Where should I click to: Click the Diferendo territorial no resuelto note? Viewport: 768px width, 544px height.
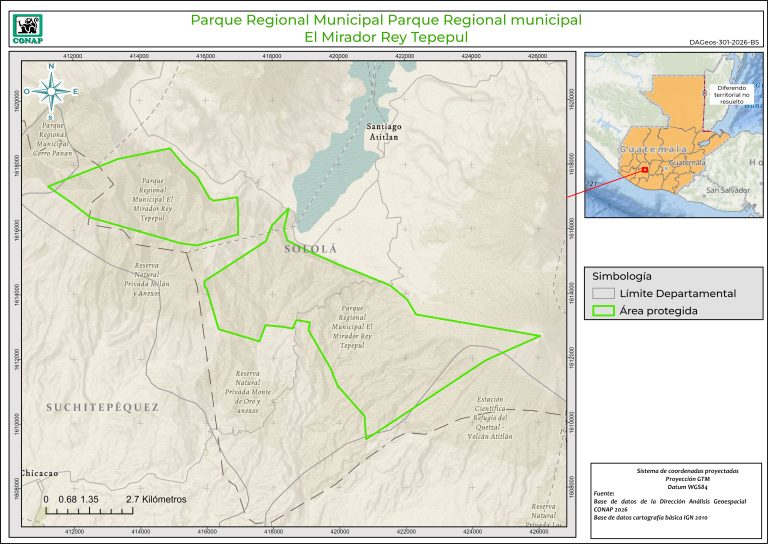tap(739, 93)
